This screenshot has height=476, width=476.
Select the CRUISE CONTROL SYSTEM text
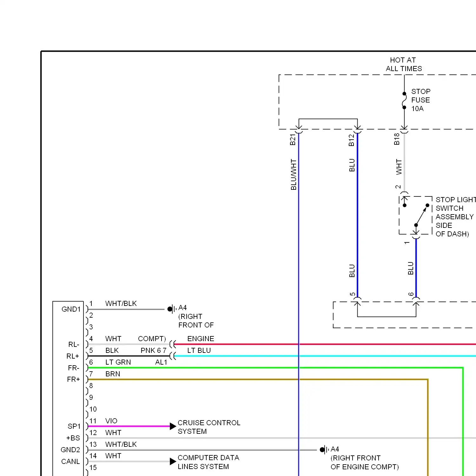coord(209,427)
